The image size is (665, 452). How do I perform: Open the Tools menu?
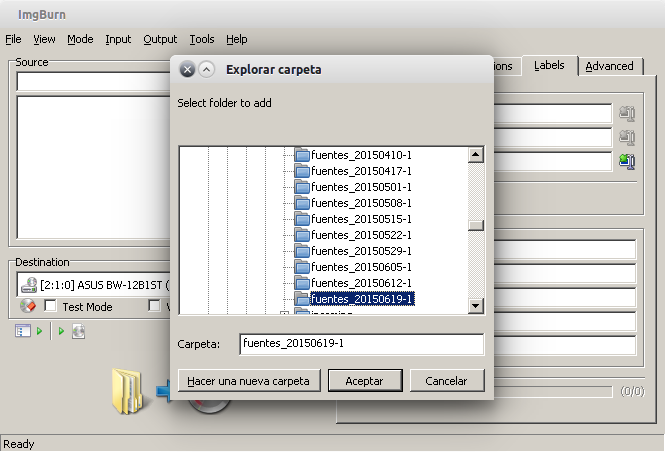click(201, 39)
